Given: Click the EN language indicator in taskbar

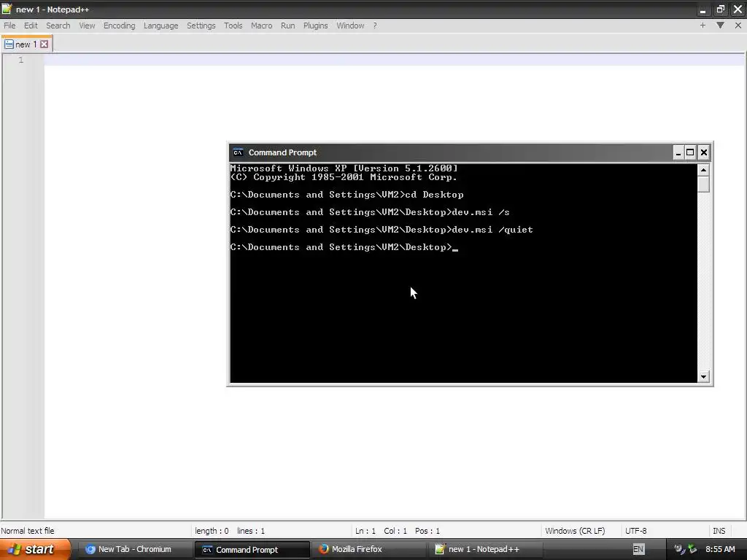Looking at the screenshot, I should coord(638,550).
